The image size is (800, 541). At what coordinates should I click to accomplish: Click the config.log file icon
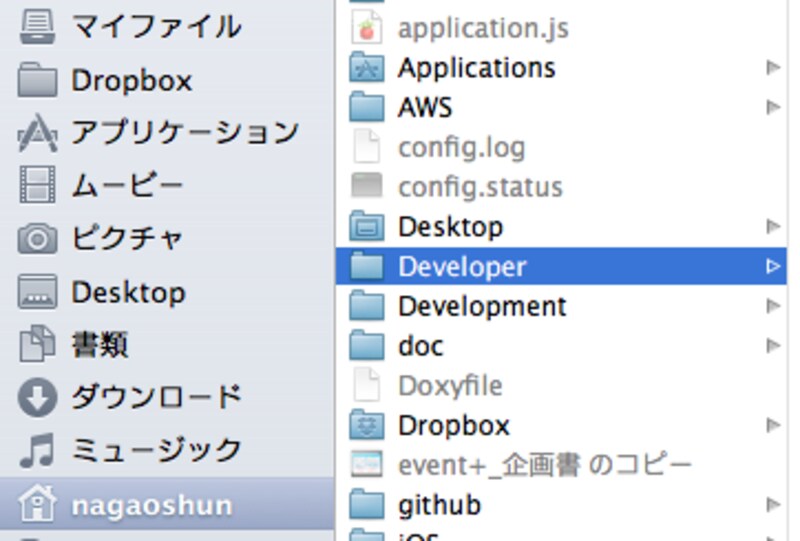[366, 147]
